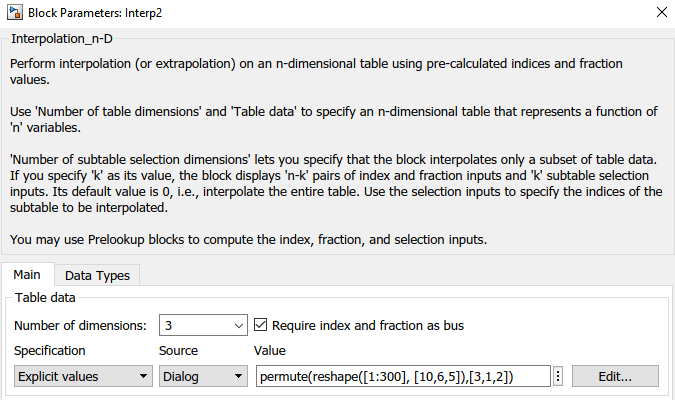Image resolution: width=675 pixels, height=400 pixels.
Task: Switch to the Data Types tab
Action: (x=97, y=275)
